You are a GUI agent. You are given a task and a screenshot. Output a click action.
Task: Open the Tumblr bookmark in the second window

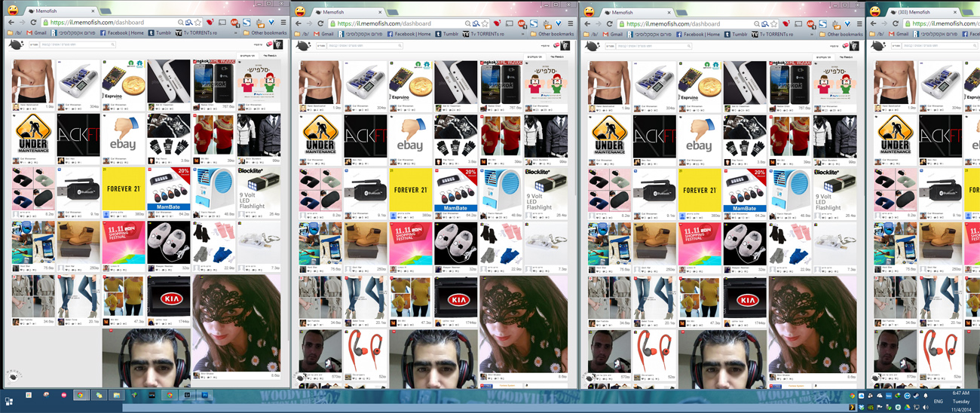[446, 33]
